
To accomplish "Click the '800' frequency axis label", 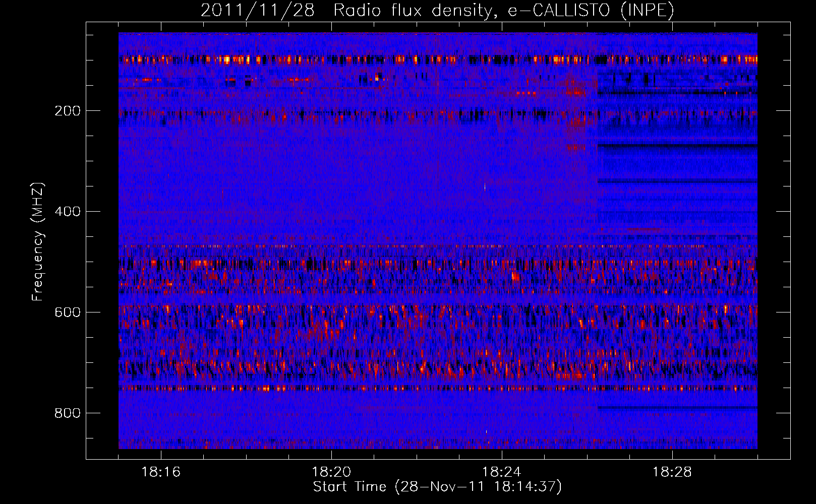I will click(x=68, y=413).
